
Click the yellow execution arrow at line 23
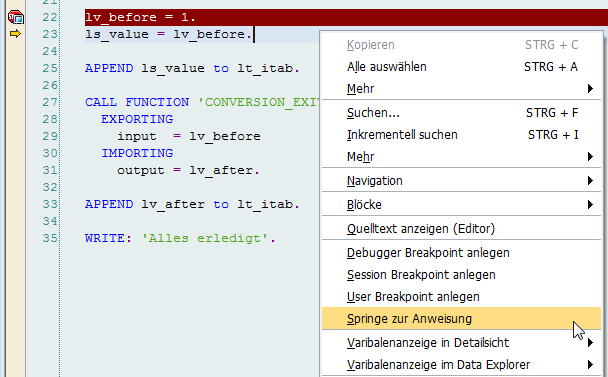click(15, 34)
